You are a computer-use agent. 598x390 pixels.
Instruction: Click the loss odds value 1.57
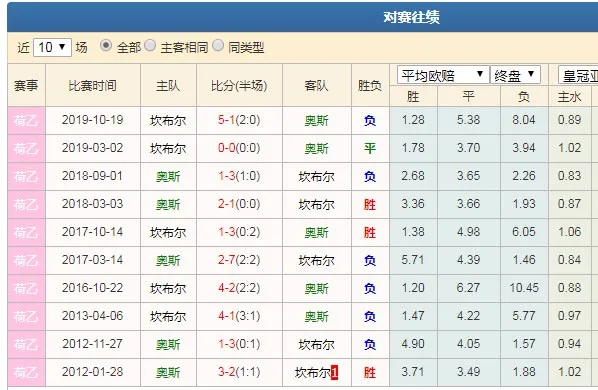[x=524, y=344]
